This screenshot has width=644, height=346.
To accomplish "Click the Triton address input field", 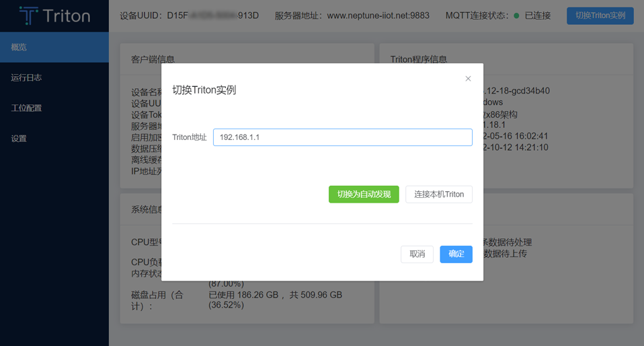I will coord(343,137).
